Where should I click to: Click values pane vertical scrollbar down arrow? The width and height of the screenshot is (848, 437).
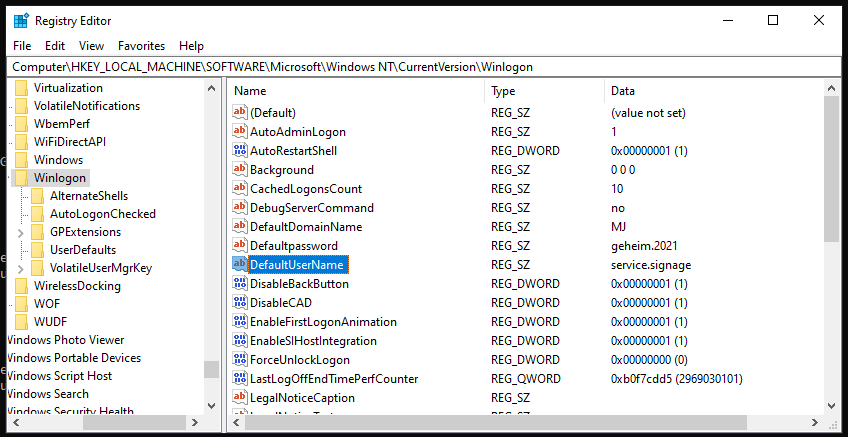click(x=832, y=405)
